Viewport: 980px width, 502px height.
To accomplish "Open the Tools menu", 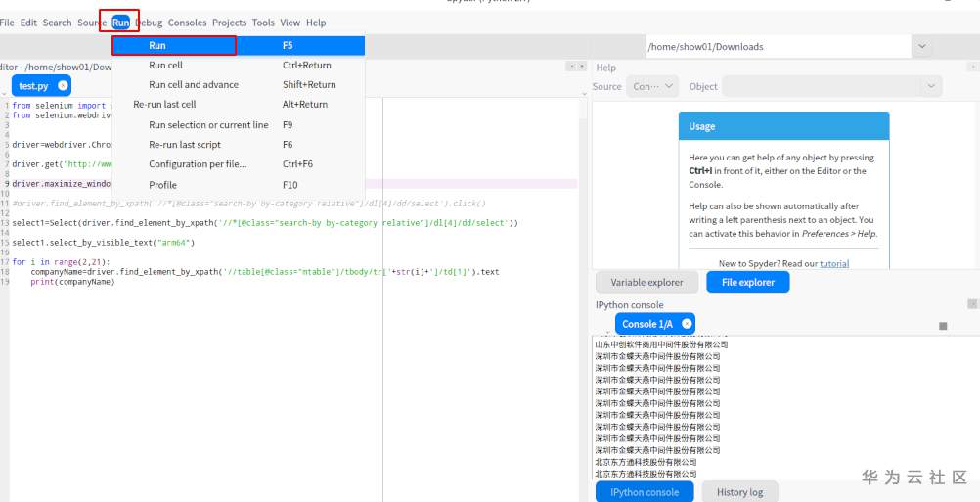I will pos(263,23).
